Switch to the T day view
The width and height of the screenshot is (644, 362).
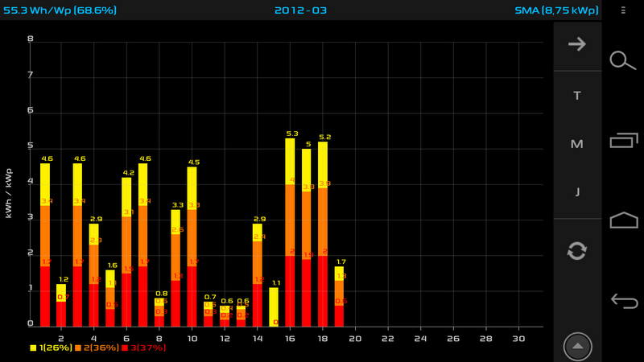(x=577, y=96)
